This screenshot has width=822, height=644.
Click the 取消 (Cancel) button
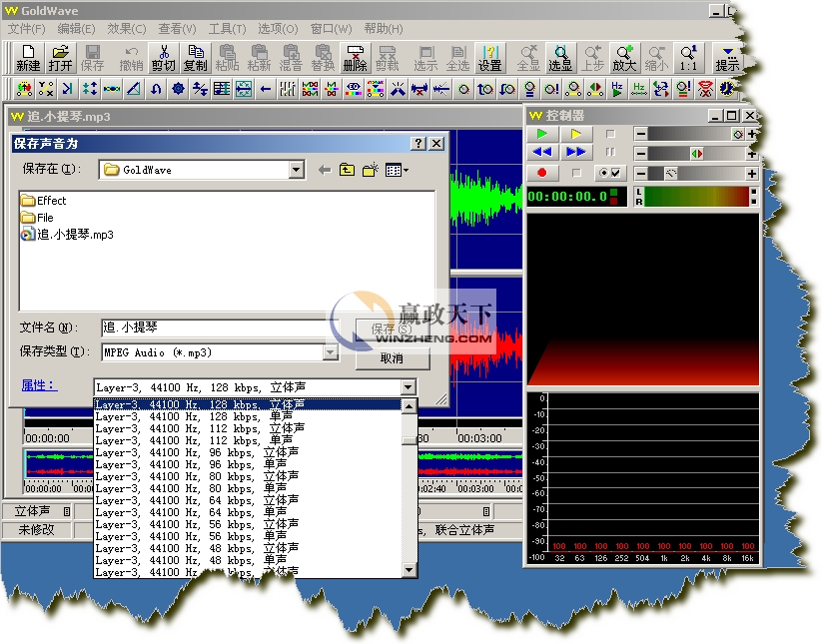(x=392, y=358)
